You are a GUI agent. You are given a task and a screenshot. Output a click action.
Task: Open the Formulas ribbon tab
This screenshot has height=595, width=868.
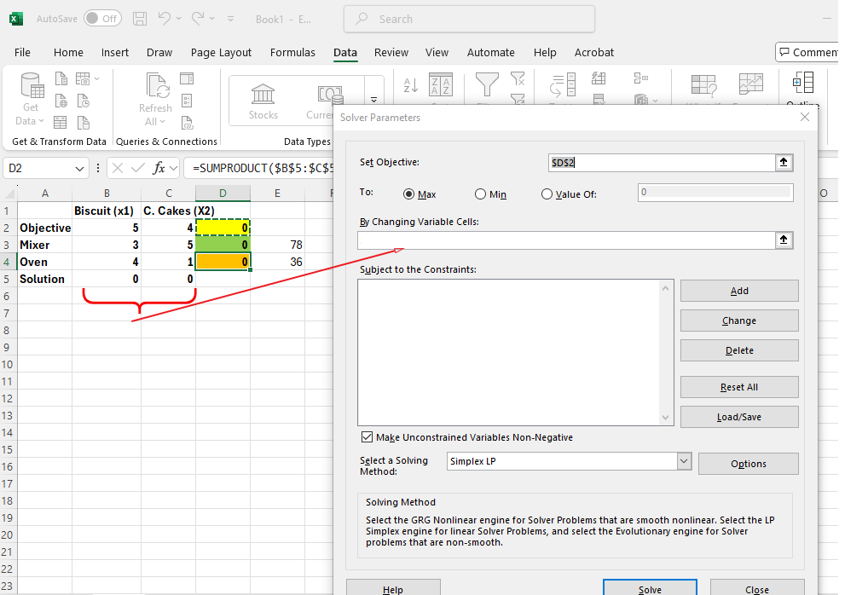(x=292, y=52)
